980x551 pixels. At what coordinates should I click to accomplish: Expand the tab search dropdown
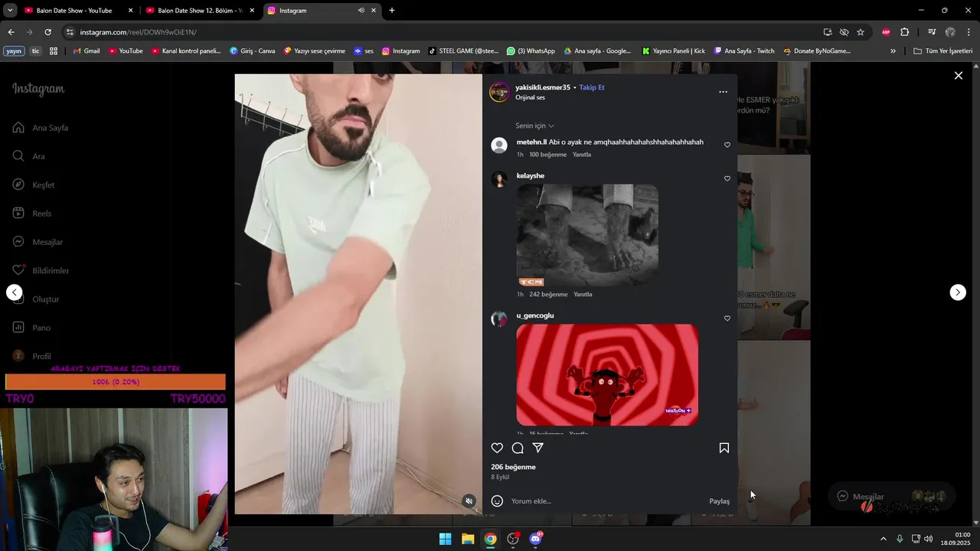point(10,11)
